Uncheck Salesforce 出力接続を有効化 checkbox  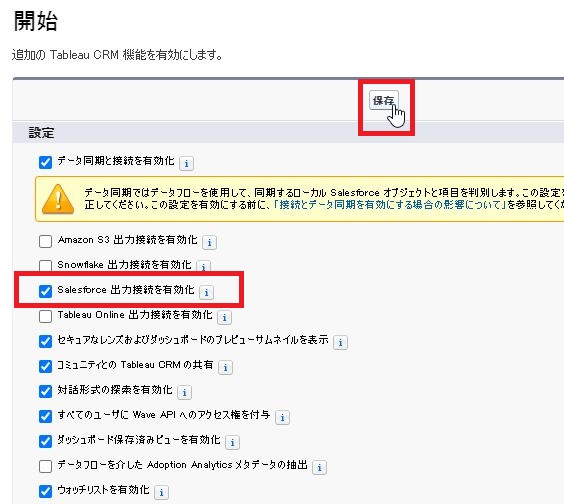tap(45, 291)
